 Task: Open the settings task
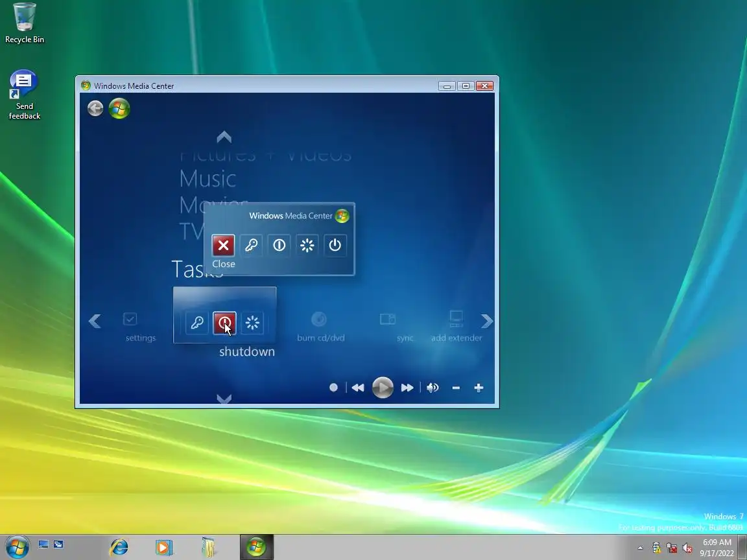click(x=140, y=327)
